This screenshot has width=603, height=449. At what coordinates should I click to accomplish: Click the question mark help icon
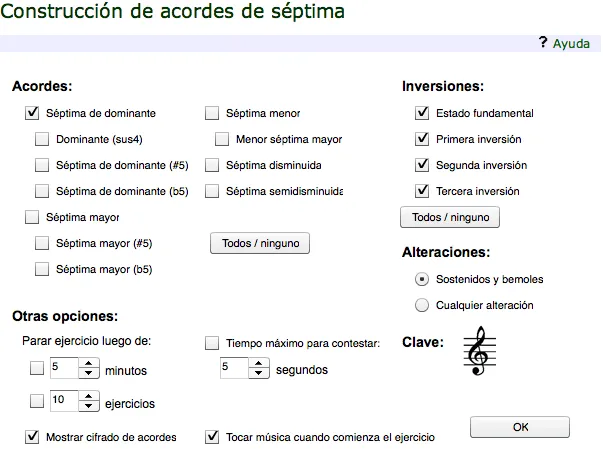click(543, 42)
